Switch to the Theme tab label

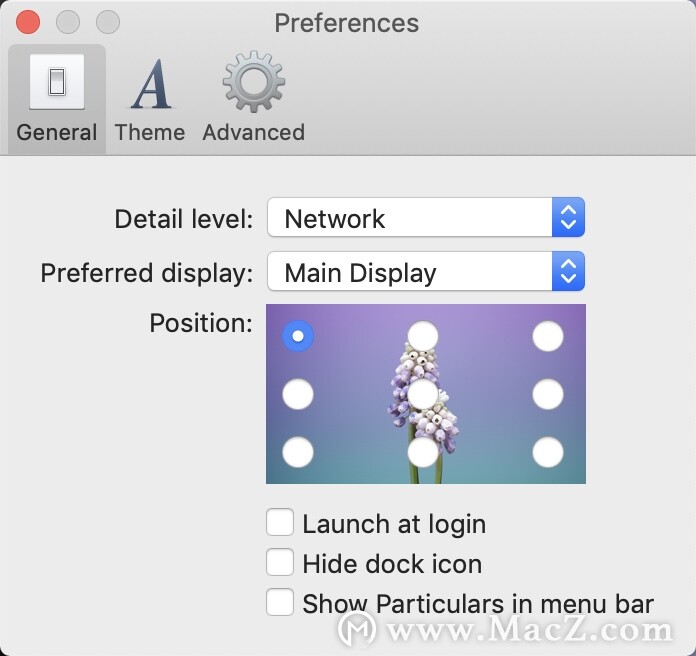(150, 132)
